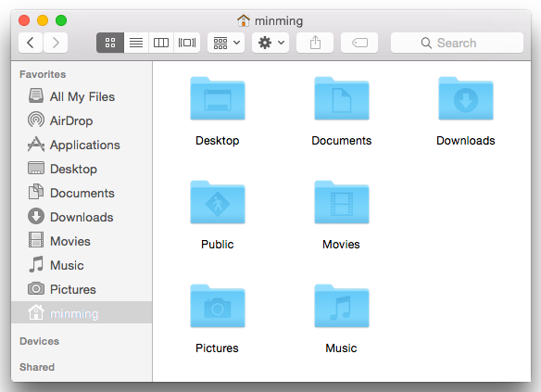541x392 pixels.
Task: Open the Arrange items dropdown
Action: pos(226,43)
